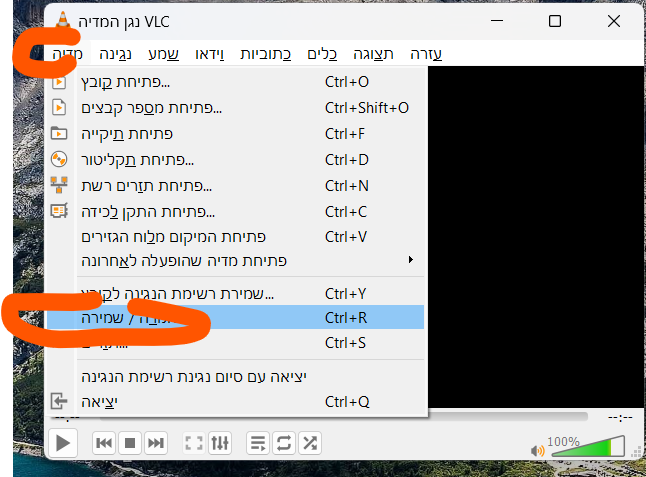
Task: Toggle random shuffle playback
Action: click(310, 443)
